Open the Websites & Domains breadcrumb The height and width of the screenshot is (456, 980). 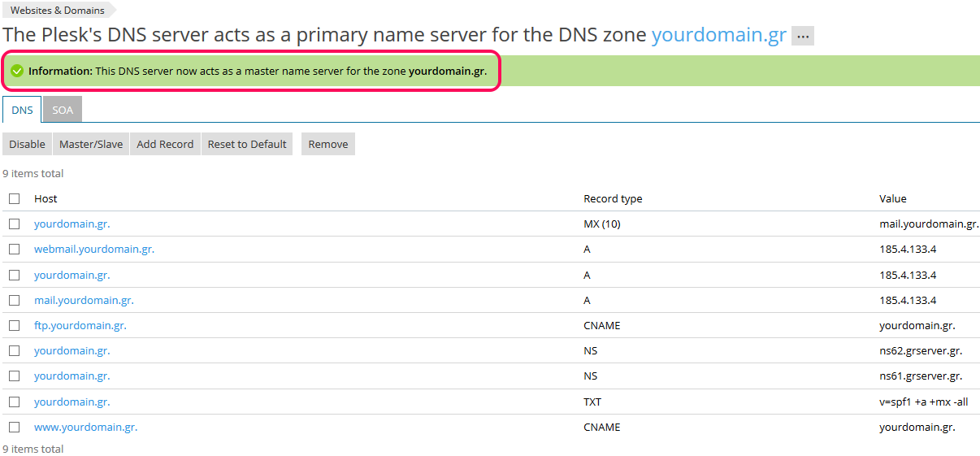pos(58,11)
